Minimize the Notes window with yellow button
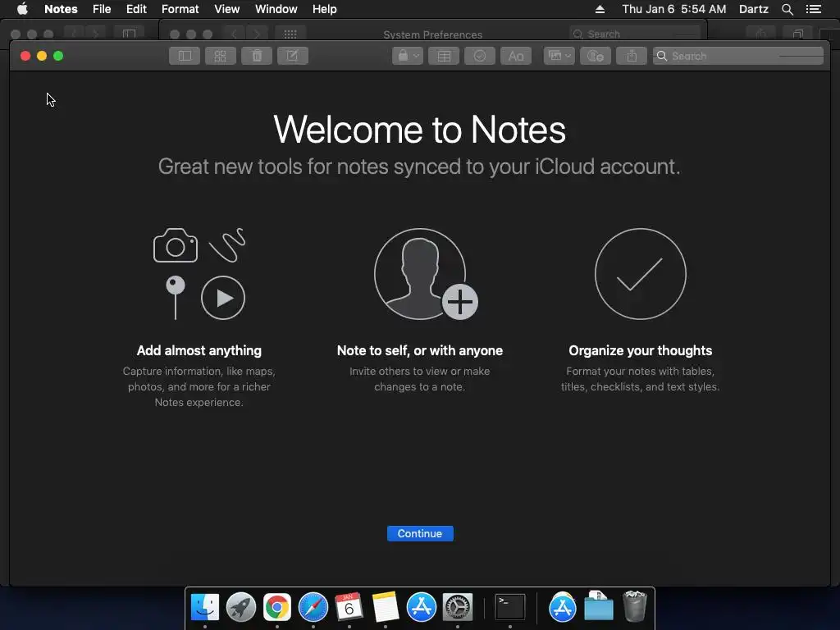Screen dimensions: 840x630 (42, 56)
